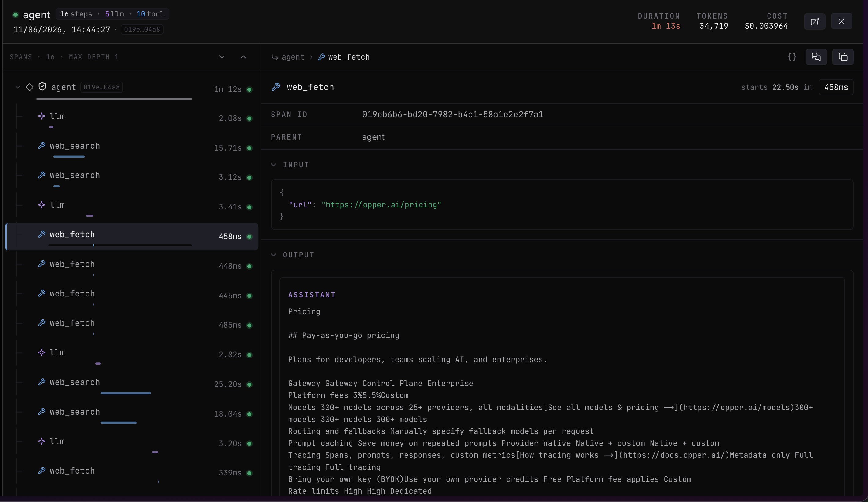Click the green status dot beside agent title
The height and width of the screenshot is (502, 868).
tap(16, 15)
